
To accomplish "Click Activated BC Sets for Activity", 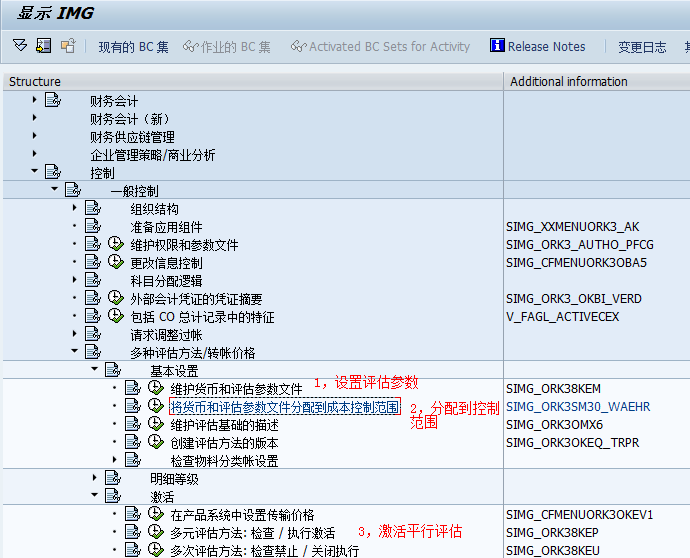I will (x=380, y=47).
